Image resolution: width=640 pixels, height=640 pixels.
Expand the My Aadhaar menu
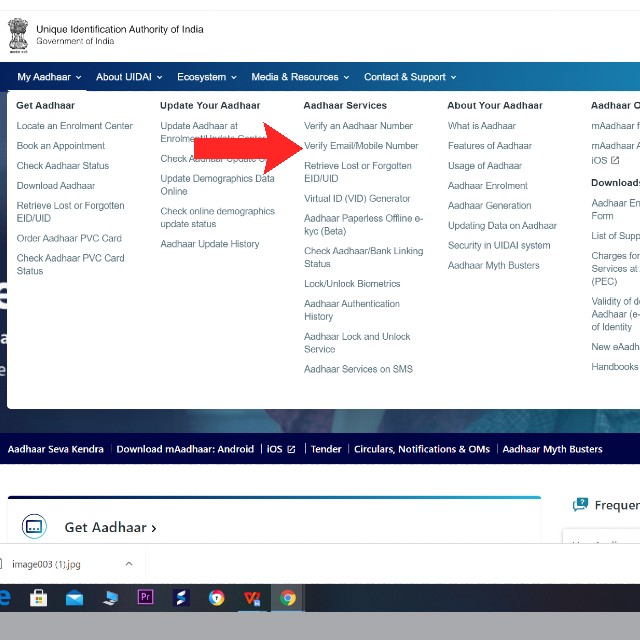coord(49,77)
